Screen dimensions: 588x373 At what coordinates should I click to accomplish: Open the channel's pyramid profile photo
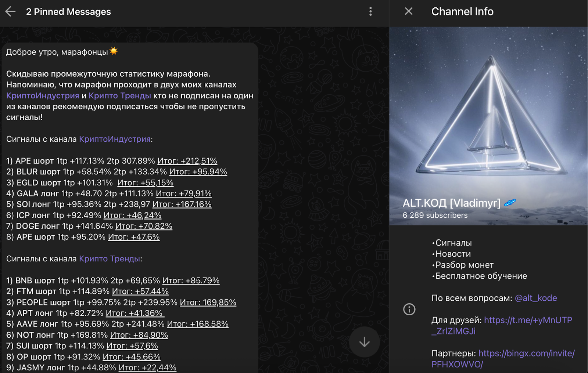click(x=489, y=126)
